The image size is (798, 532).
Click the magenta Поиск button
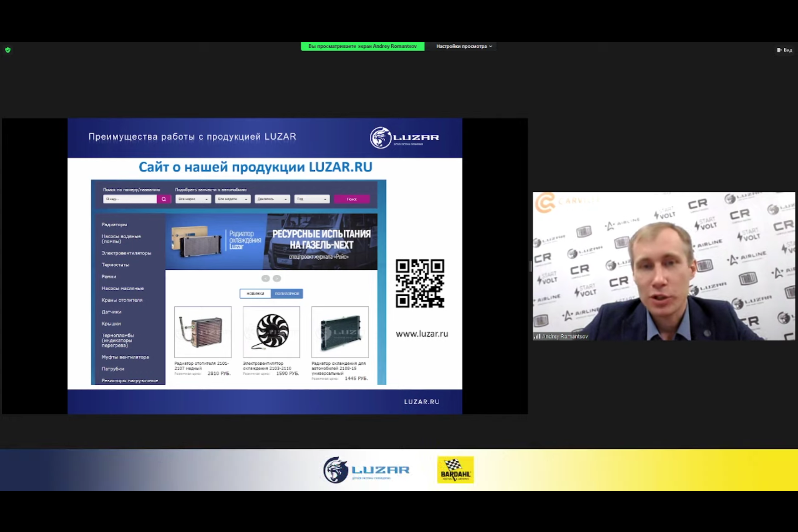coord(352,199)
